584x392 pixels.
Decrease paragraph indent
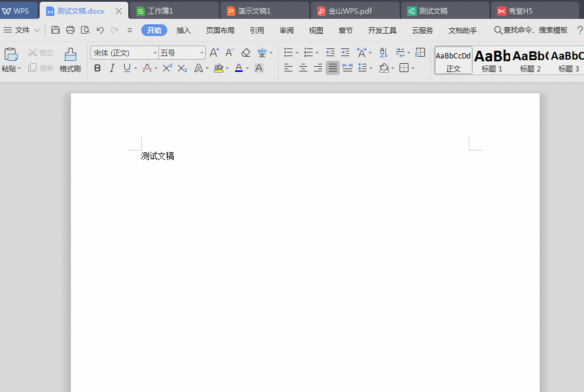(x=330, y=53)
